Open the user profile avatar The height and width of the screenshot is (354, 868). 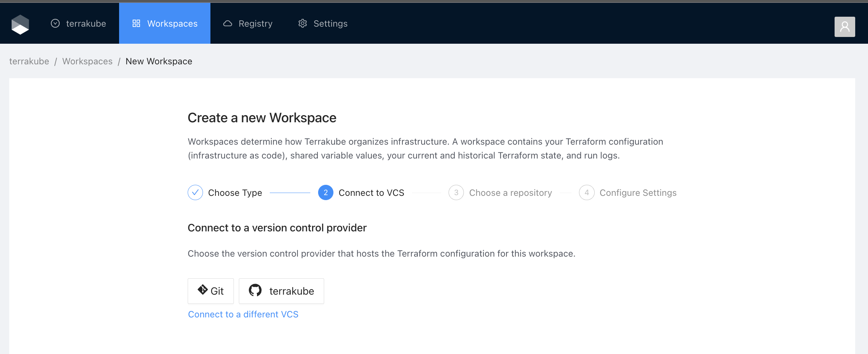[845, 27]
